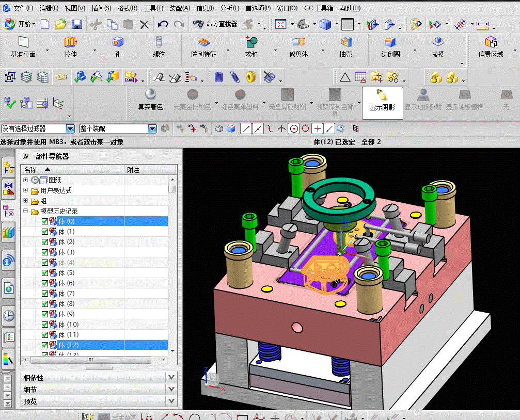
Task: Save with the floppy disk icon
Action: point(77,24)
